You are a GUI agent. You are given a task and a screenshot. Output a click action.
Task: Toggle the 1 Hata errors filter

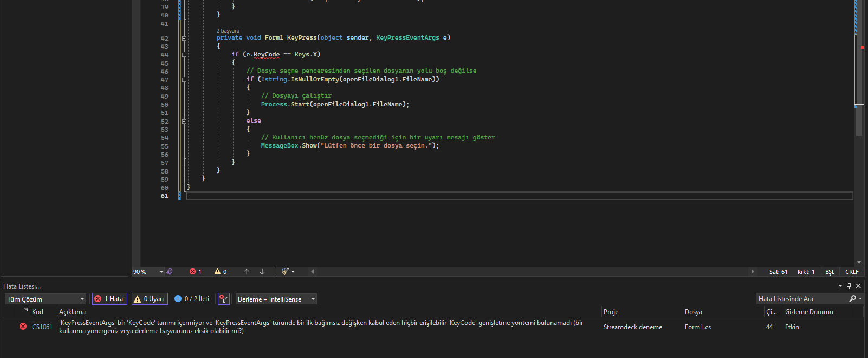click(109, 299)
